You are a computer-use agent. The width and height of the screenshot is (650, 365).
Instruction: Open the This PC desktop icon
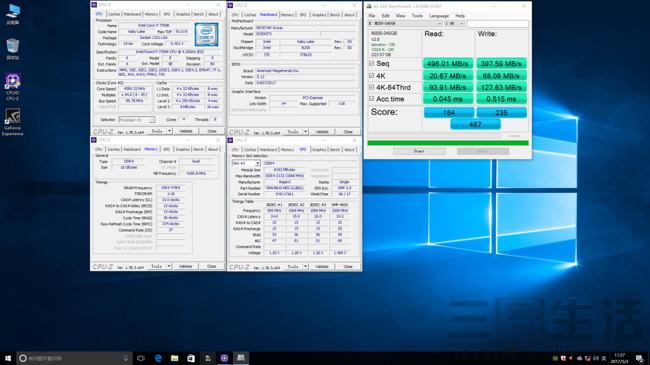[x=12, y=14]
